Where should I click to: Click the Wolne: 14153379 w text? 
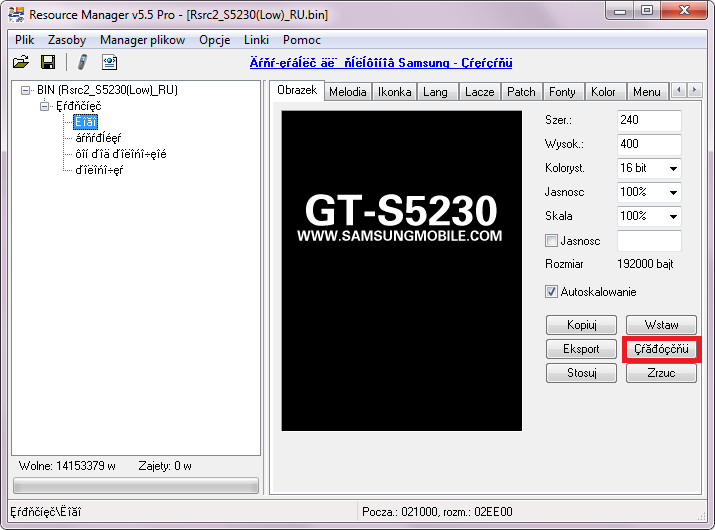[67, 466]
